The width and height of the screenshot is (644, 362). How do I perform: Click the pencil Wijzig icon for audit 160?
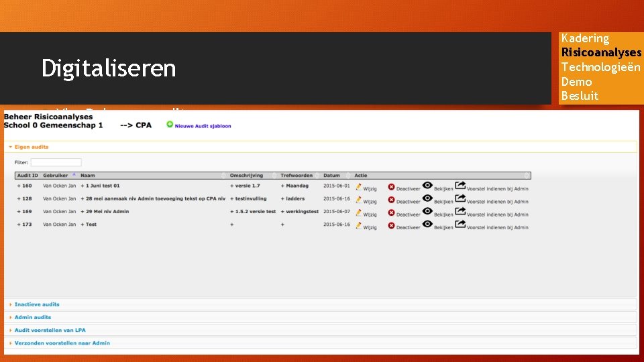[358, 187]
